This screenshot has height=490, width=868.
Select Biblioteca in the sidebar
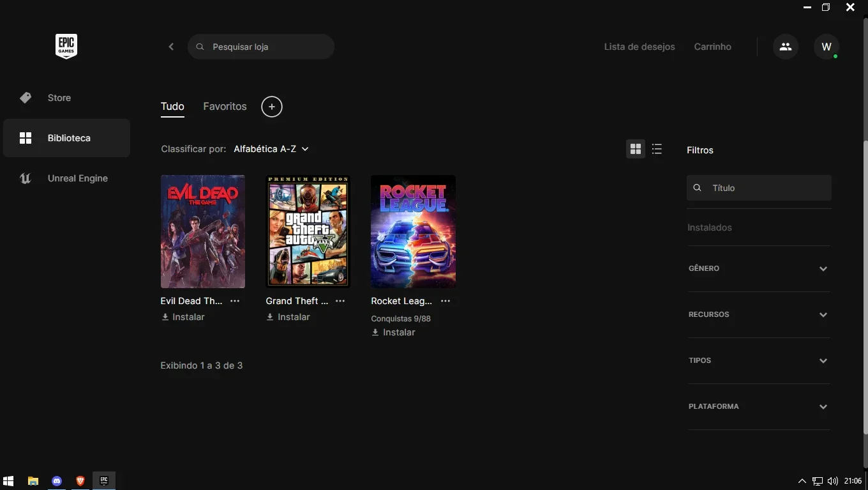(x=66, y=138)
